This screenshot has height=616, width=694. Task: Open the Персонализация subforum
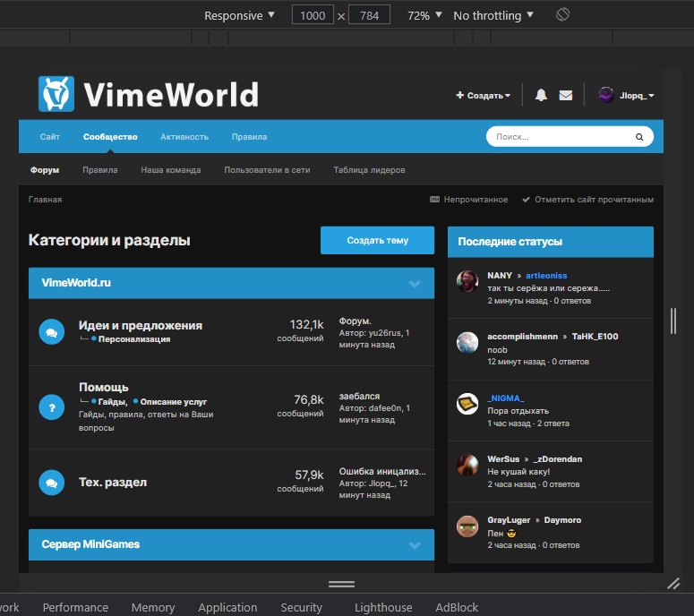[134, 339]
